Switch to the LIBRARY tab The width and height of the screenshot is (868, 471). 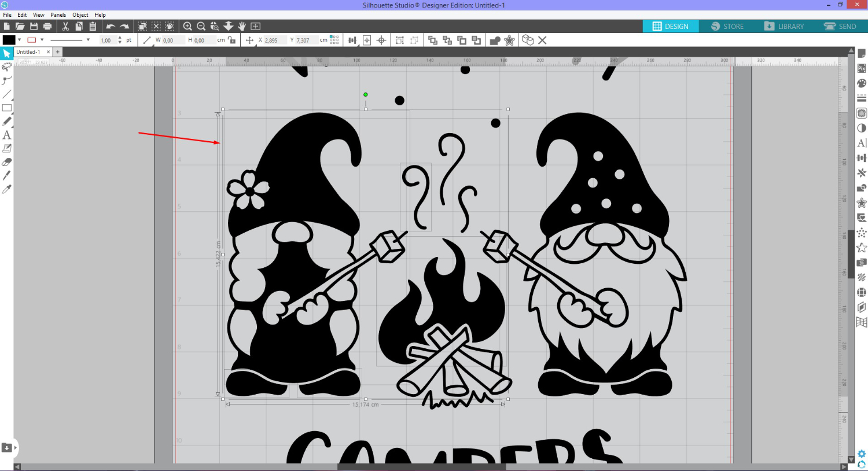point(784,26)
